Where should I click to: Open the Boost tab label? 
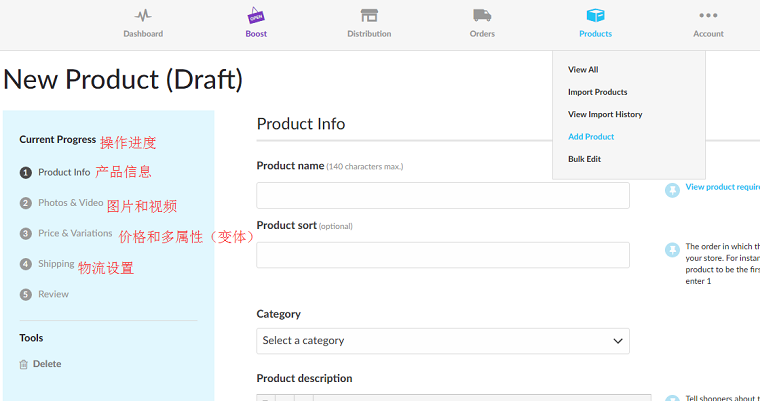click(256, 34)
